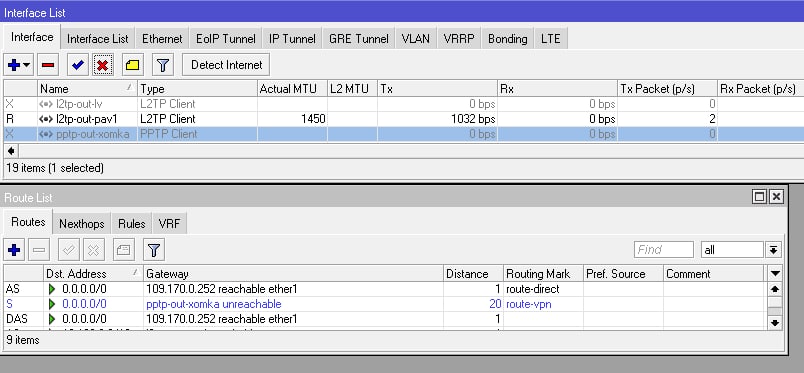Image resolution: width=804 pixels, height=373 pixels.
Task: Open the VRRP tab
Action: pos(459,39)
